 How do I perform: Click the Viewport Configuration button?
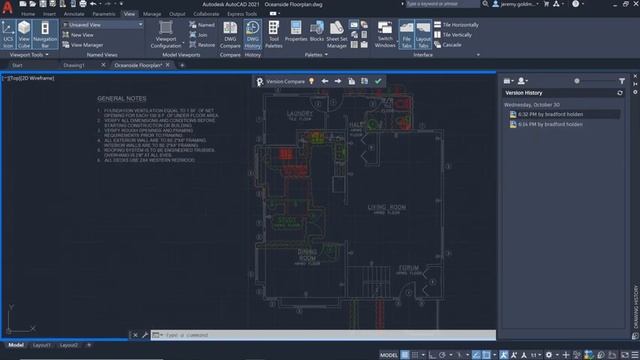click(166, 35)
